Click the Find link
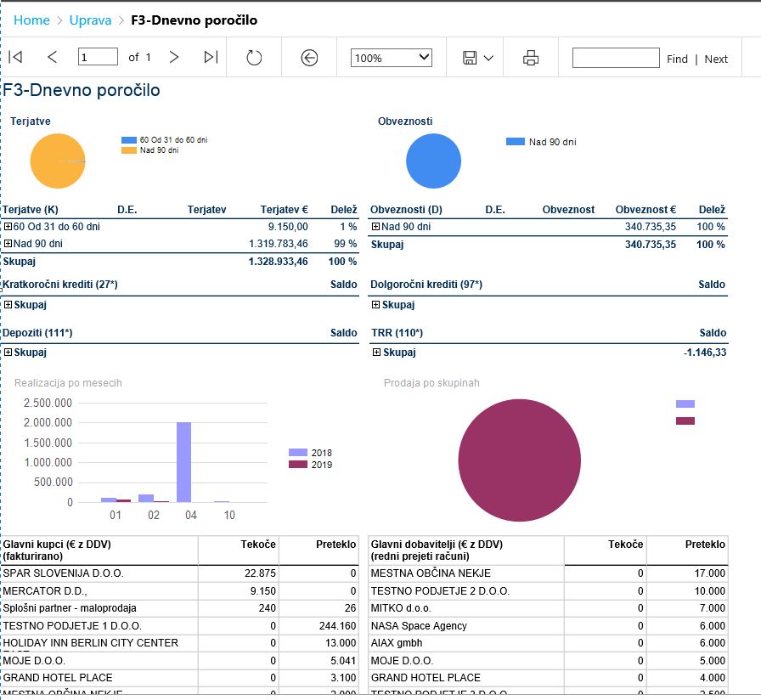761x700 pixels. (677, 59)
